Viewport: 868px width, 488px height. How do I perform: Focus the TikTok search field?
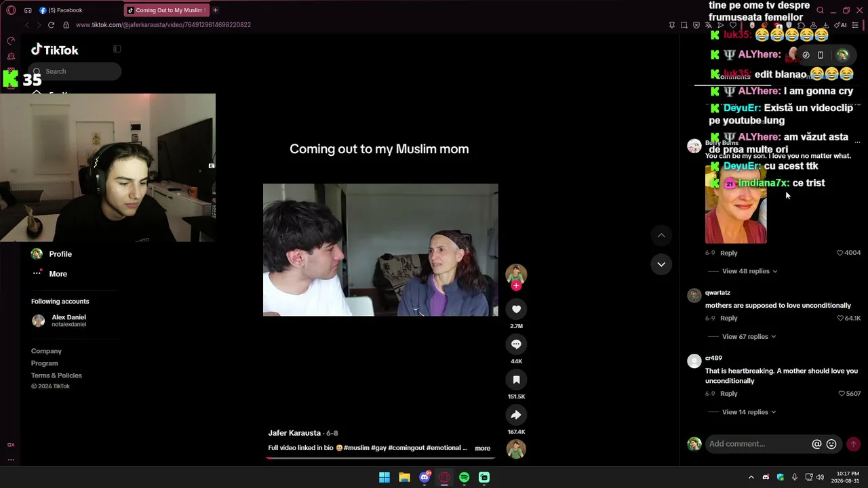tap(76, 71)
